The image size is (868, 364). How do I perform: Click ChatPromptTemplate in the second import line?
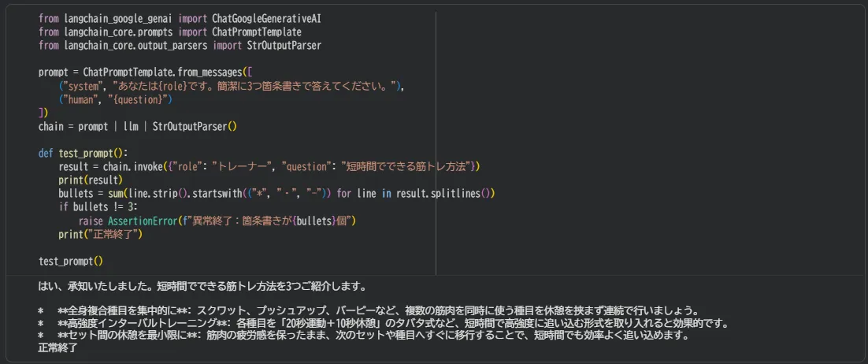pyautogui.click(x=257, y=32)
